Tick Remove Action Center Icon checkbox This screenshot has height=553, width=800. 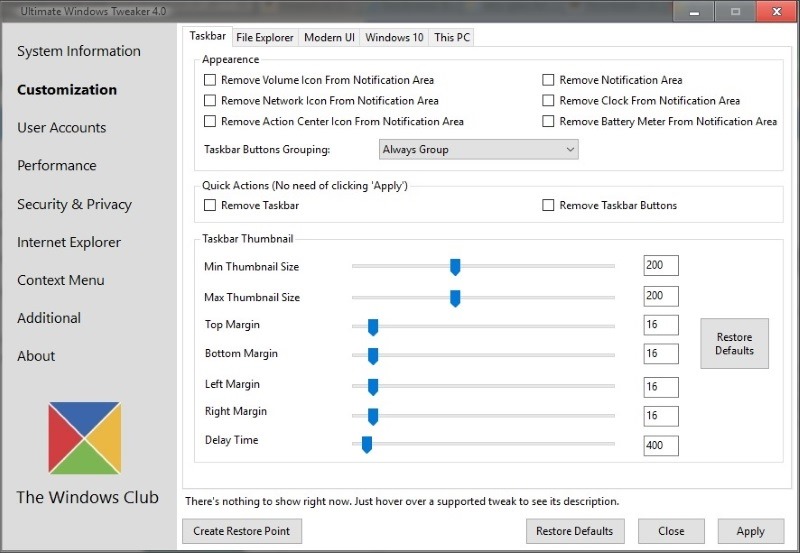(210, 121)
